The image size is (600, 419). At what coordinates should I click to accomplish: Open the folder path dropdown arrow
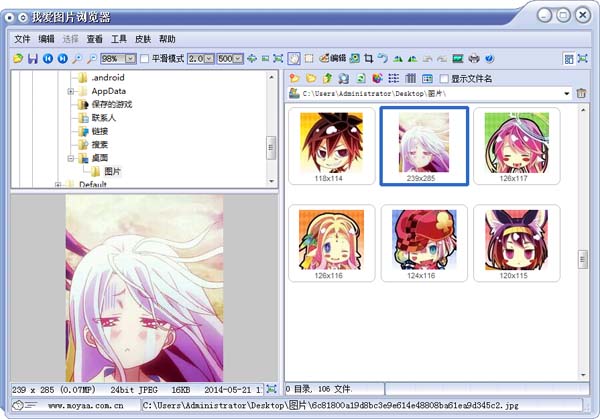(567, 93)
